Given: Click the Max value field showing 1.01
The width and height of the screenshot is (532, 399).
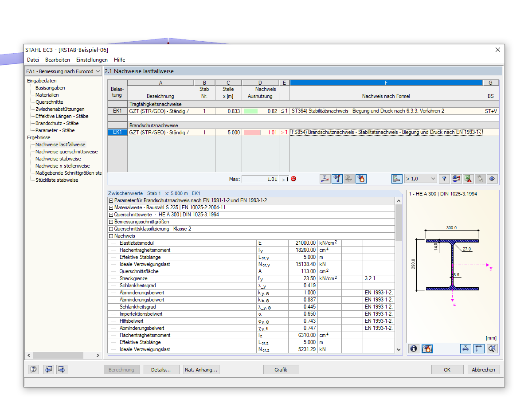Looking at the screenshot, I should point(261,179).
